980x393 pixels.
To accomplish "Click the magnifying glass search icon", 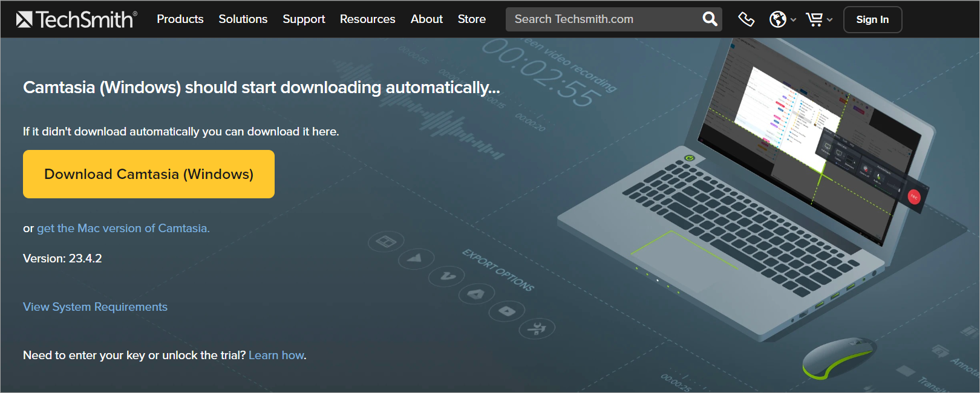I will click(710, 19).
